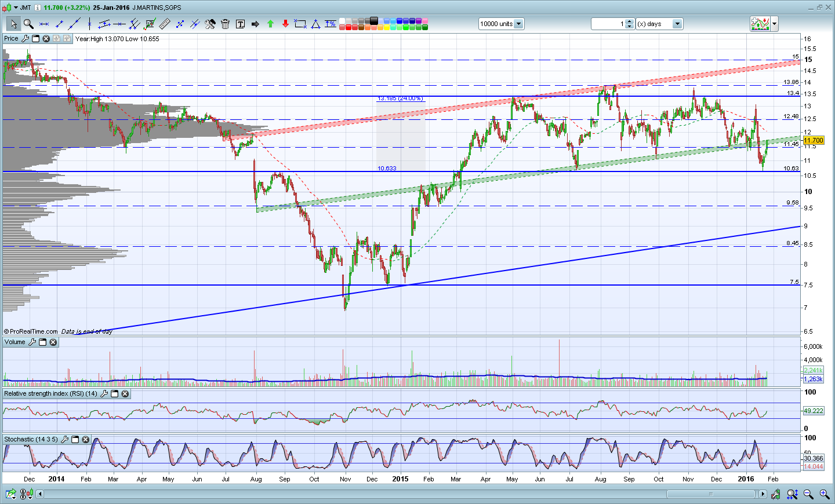Insert a green up arrow marker
The image size is (835, 504).
click(270, 24)
